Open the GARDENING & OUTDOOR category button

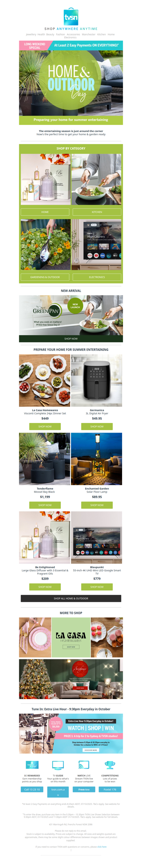45,277
